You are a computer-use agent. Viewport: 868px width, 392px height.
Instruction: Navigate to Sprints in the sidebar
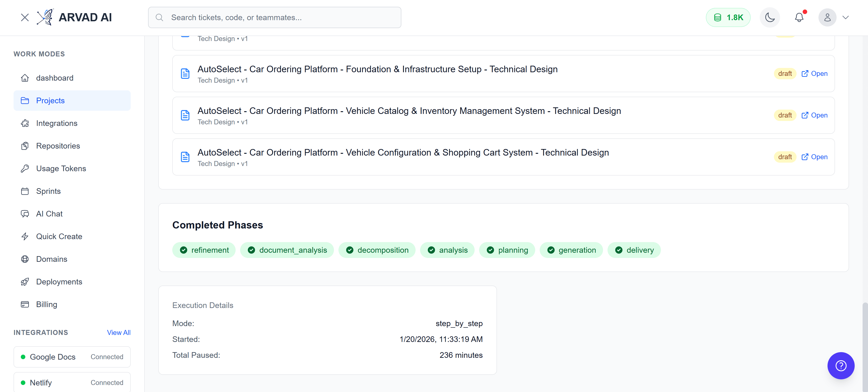(x=48, y=191)
